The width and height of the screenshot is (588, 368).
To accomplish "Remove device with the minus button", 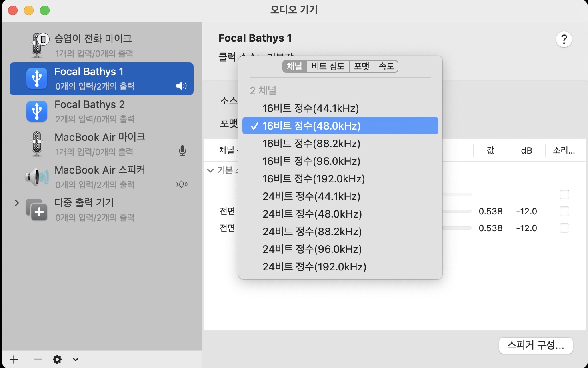I will (38, 359).
